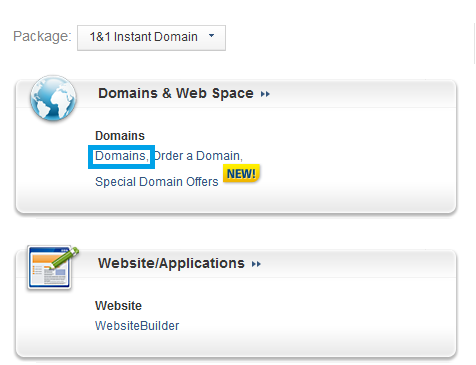Follow the Order a Domain link
Image resolution: width=476 pixels, height=365 pixels.
tap(198, 156)
